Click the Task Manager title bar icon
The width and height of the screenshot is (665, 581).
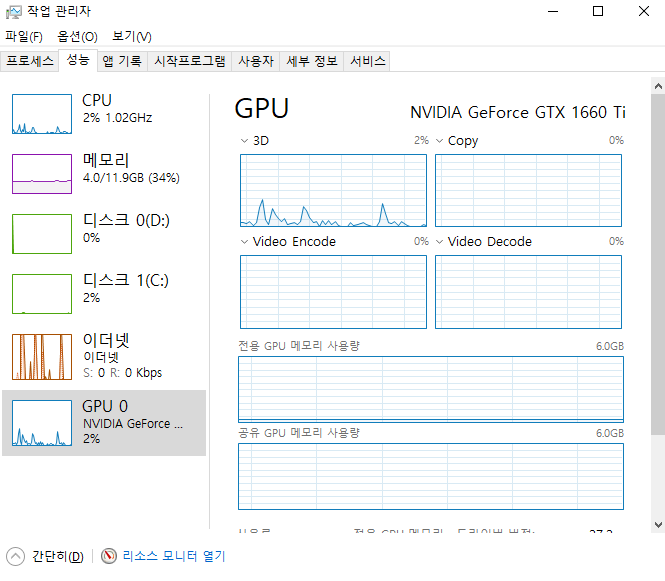14,12
